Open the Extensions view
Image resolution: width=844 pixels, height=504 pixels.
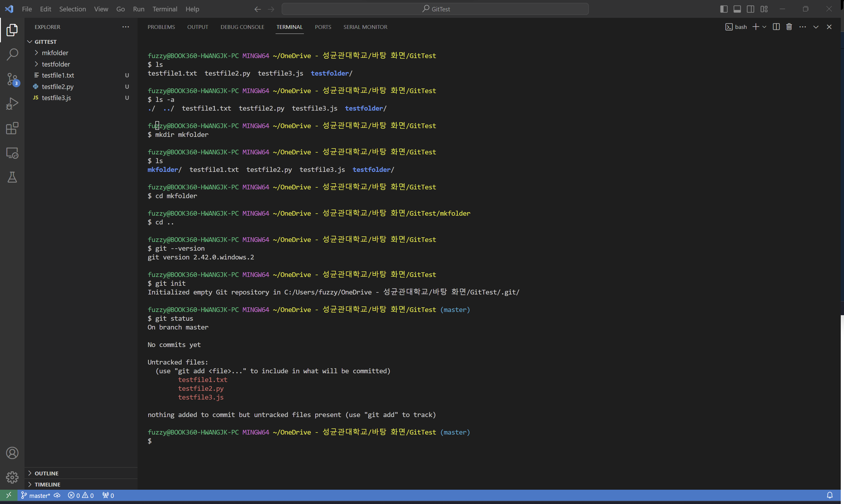click(x=12, y=128)
